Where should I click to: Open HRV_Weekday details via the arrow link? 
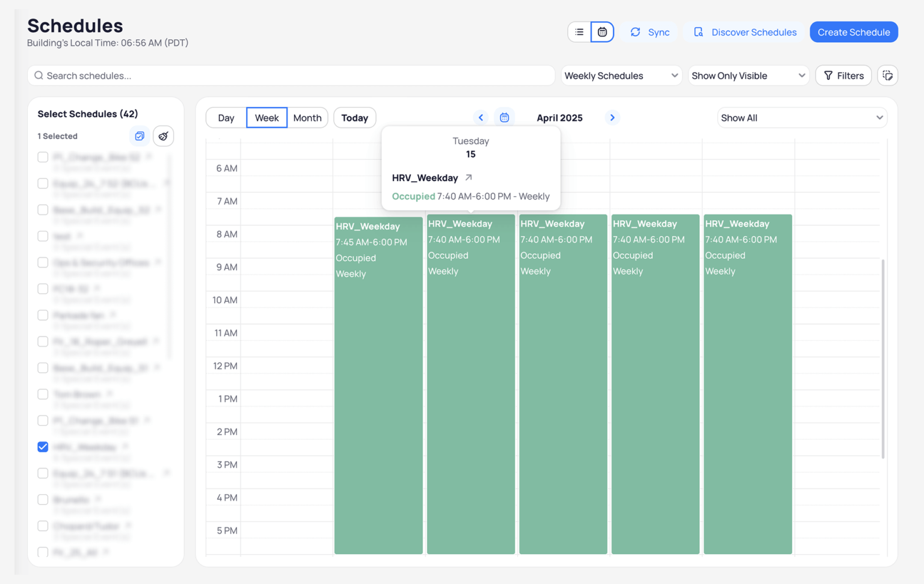point(469,177)
